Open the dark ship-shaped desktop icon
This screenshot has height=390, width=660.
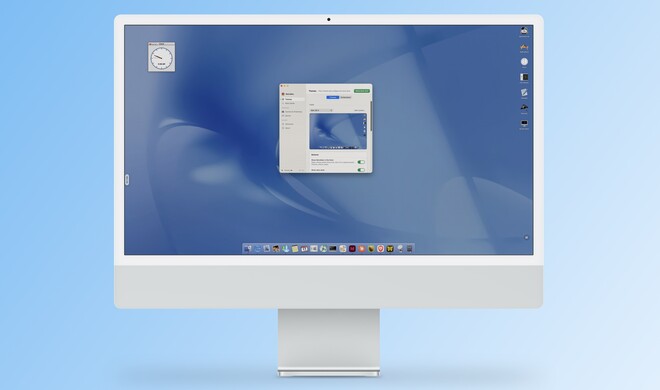(x=524, y=108)
